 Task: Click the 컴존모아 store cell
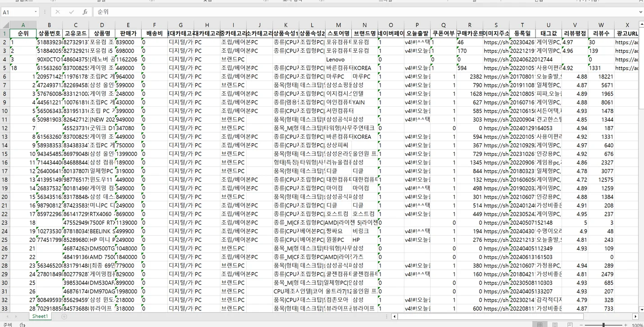tap(338, 300)
